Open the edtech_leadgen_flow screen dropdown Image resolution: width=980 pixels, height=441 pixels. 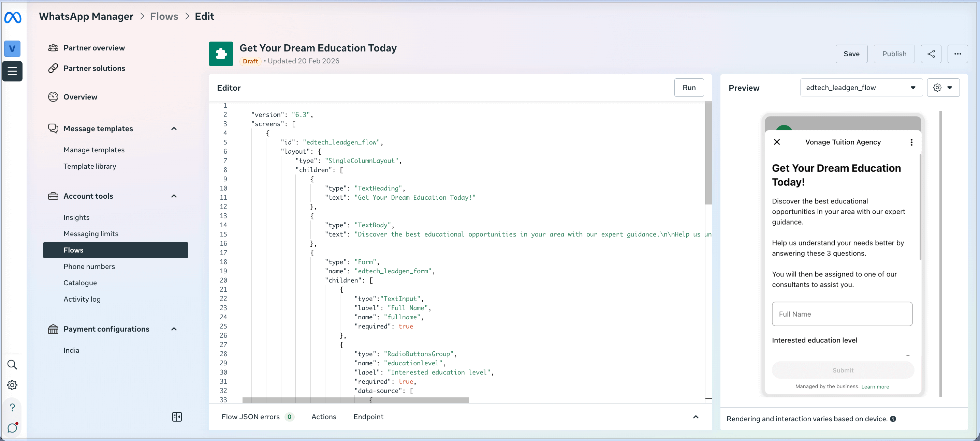(x=861, y=88)
